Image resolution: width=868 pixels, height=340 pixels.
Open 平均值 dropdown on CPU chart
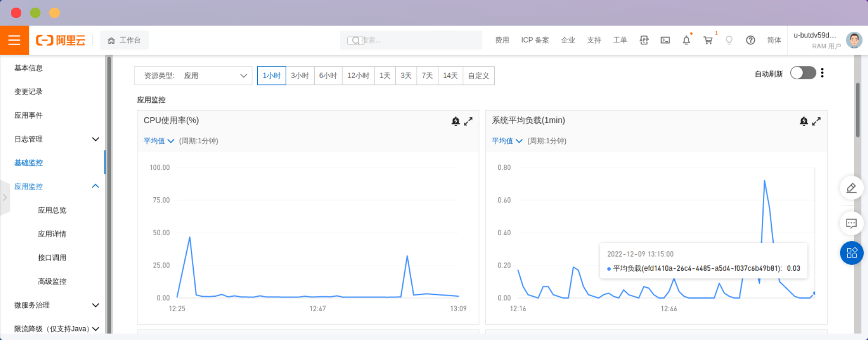(x=159, y=141)
